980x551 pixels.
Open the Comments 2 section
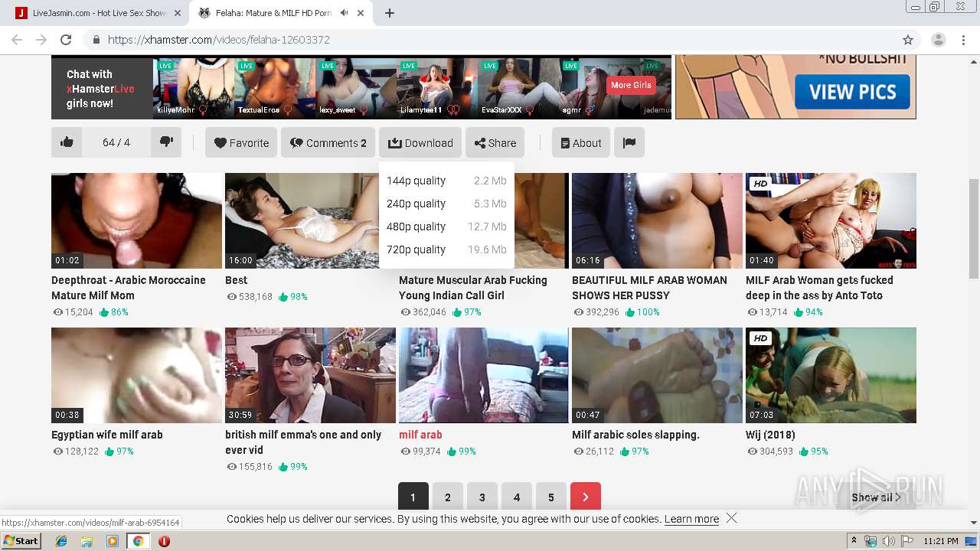coord(328,142)
